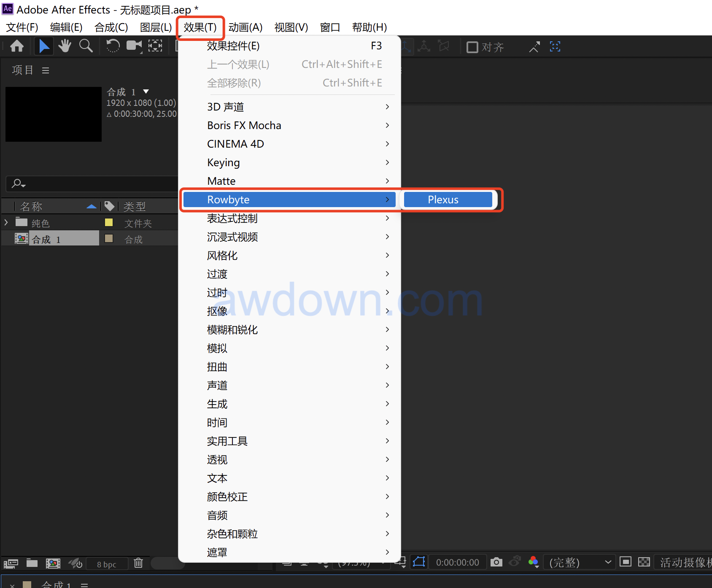The height and width of the screenshot is (588, 712).
Task: Create new folder in Project panel
Action: (x=32, y=563)
